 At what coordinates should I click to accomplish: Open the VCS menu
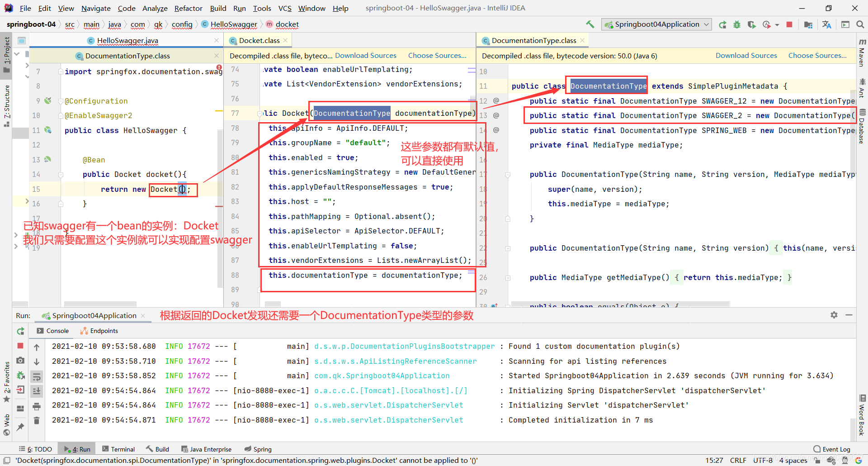(285, 8)
